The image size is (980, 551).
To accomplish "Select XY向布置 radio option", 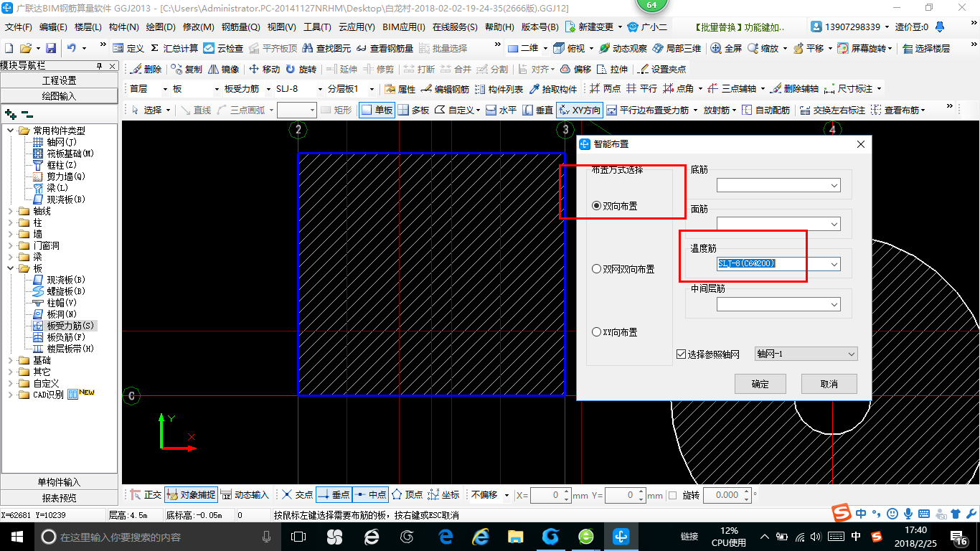I will pos(615,332).
